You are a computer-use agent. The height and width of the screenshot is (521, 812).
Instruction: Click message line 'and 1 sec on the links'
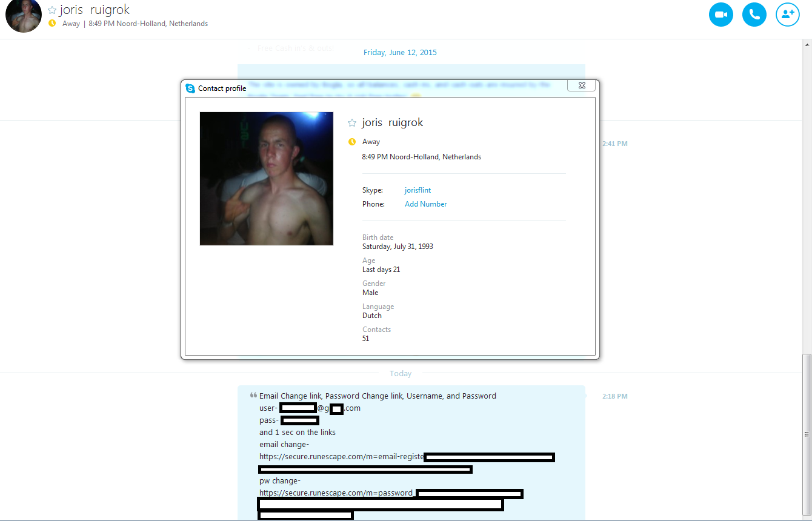[x=298, y=433]
